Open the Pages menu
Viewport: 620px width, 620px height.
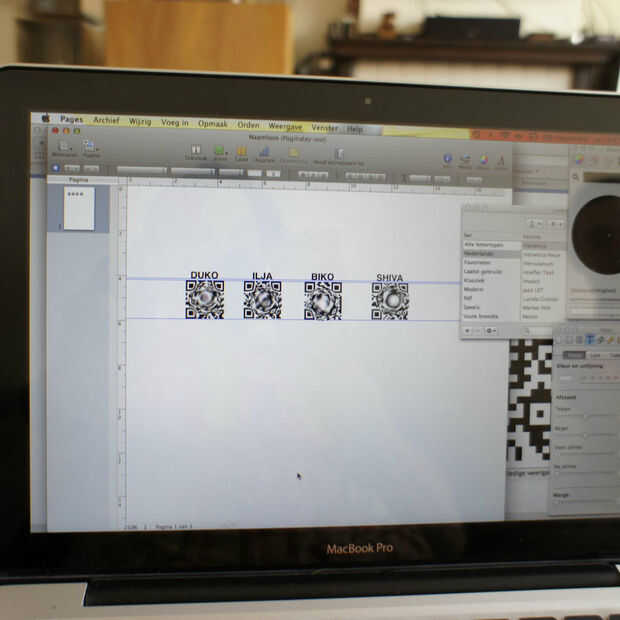point(72,119)
